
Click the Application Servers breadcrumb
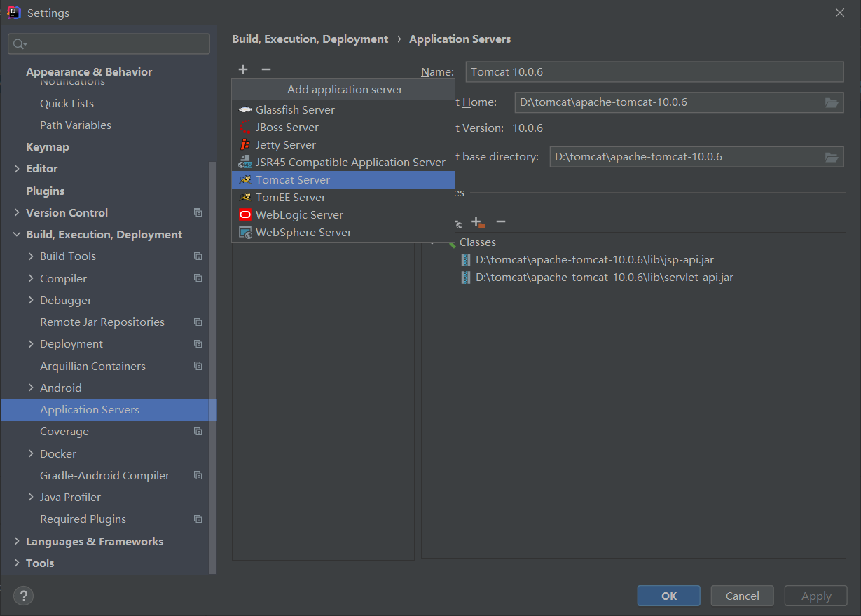point(460,39)
